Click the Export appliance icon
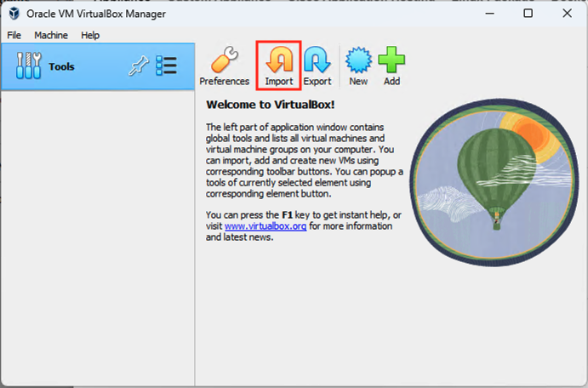The width and height of the screenshot is (588, 388). [317, 65]
